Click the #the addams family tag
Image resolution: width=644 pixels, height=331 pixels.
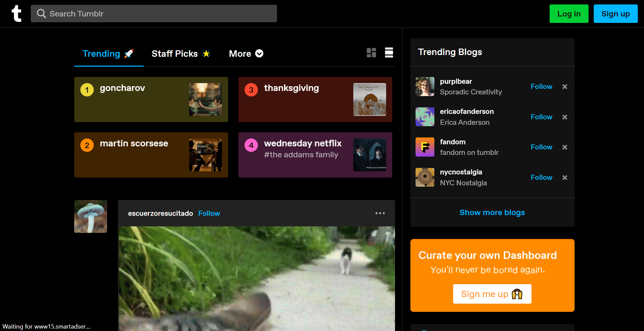pos(301,155)
